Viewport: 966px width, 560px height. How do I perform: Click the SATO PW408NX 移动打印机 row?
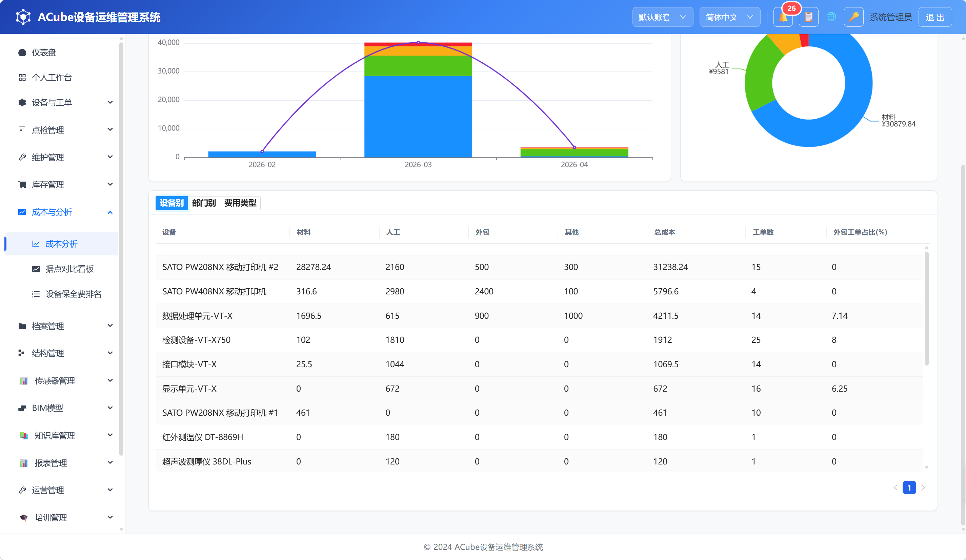pos(539,291)
